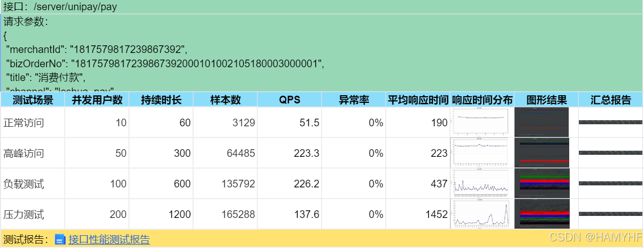Select the 高峰访问 scenario cell
644x248 pixels.
point(33,153)
